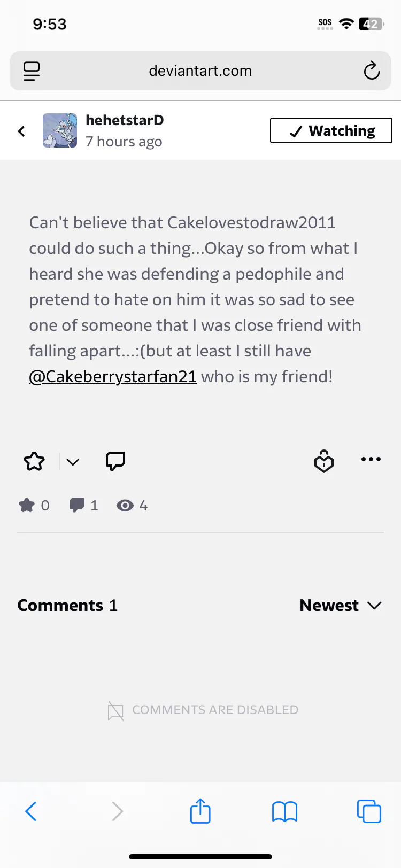Tap the filled star favourites count
This screenshot has width=401, height=868.
pos(34,505)
